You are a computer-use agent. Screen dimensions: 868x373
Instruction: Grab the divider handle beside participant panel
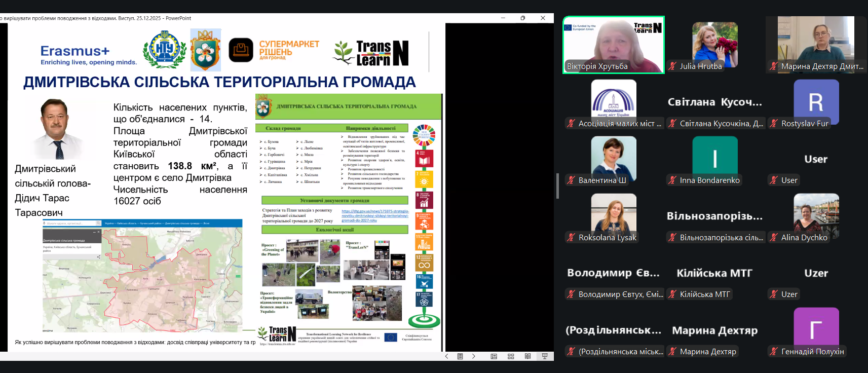pos(557,186)
